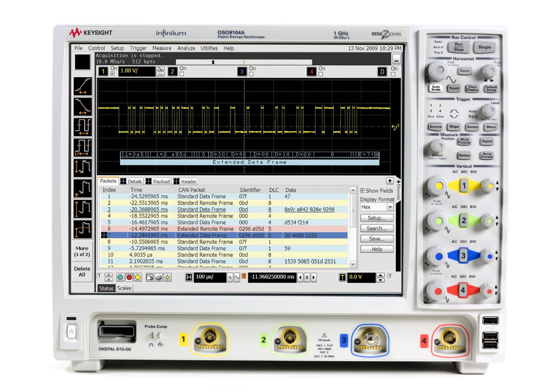
Task: Click the Delete All button
Action: pos(82,271)
